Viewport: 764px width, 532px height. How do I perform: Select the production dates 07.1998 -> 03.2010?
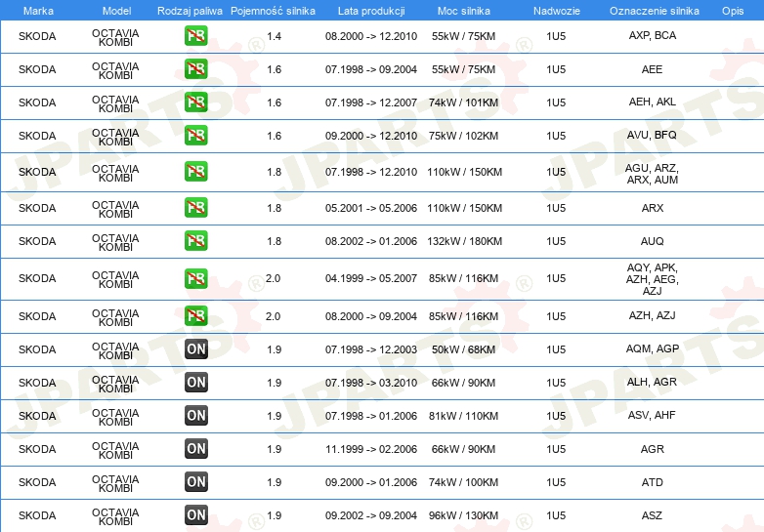click(x=371, y=383)
